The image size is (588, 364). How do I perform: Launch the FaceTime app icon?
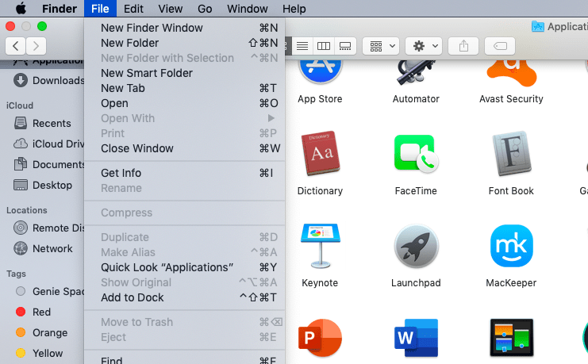(416, 154)
